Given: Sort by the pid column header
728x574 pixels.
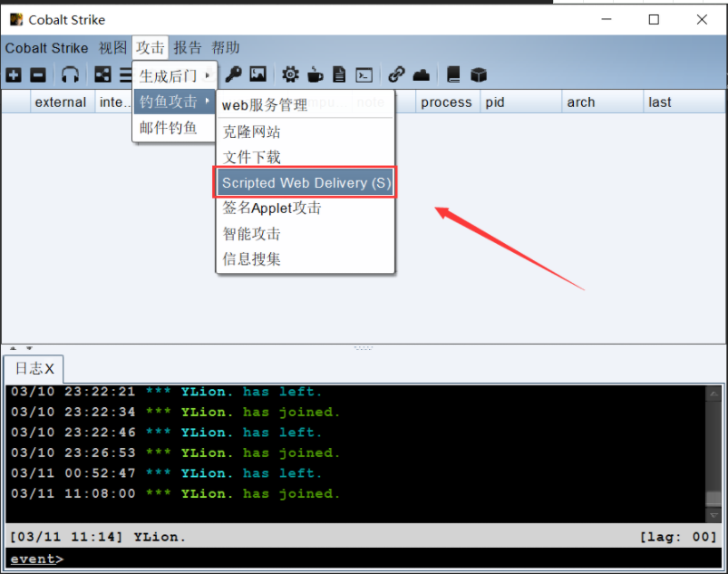Looking at the screenshot, I should pyautogui.click(x=521, y=102).
